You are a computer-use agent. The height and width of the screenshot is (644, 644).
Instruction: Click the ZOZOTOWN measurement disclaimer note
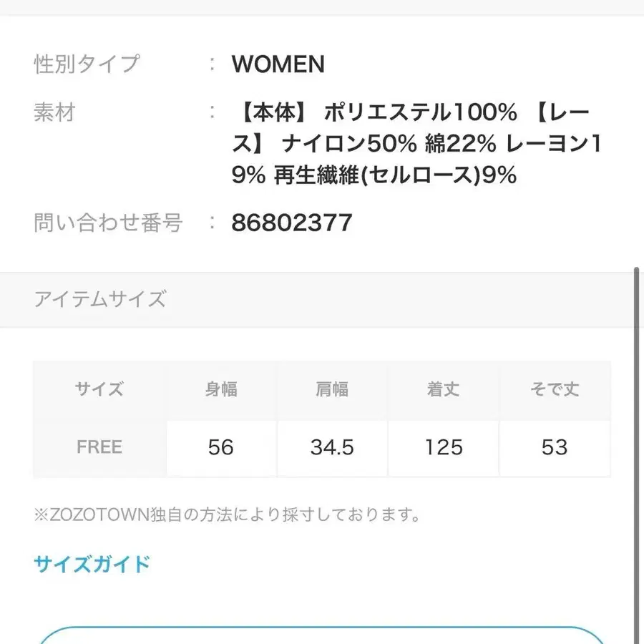click(x=226, y=514)
